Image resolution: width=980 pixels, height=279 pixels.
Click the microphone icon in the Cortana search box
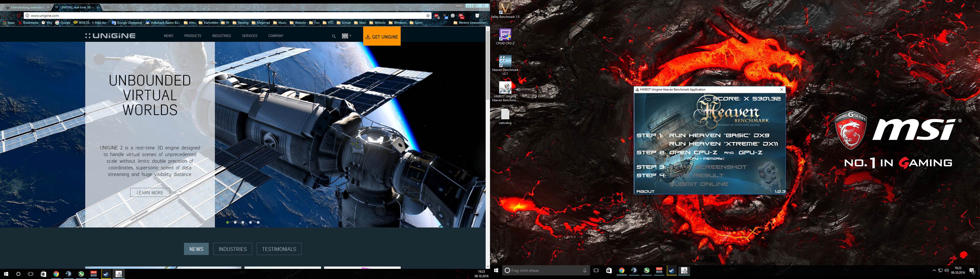[x=585, y=270]
